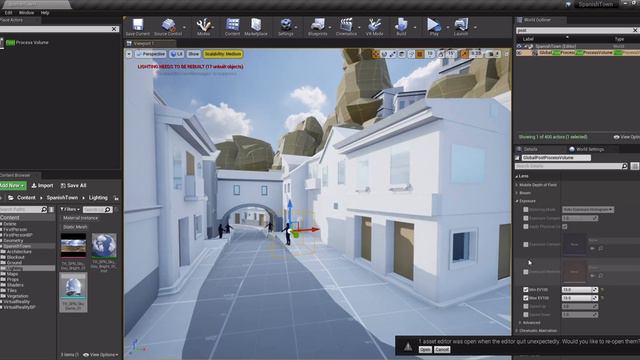Expand the Chromatic Aberration section

tap(517, 331)
